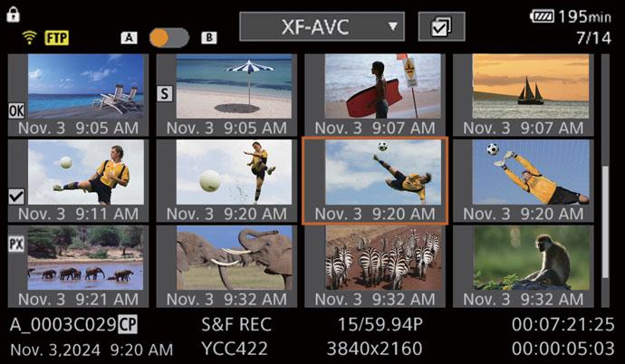Click the battery level icon

click(543, 16)
